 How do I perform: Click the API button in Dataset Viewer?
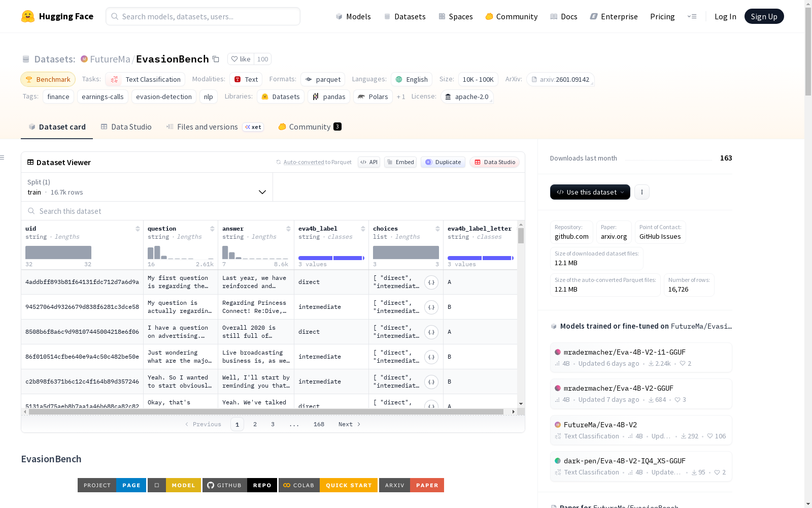tap(369, 162)
